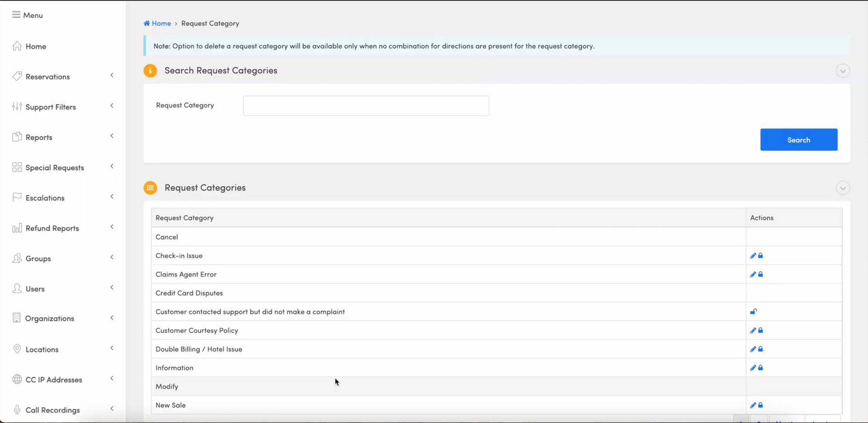Toggle the lock on Customer Courtesy Policy
The image size is (868, 423).
(x=760, y=331)
